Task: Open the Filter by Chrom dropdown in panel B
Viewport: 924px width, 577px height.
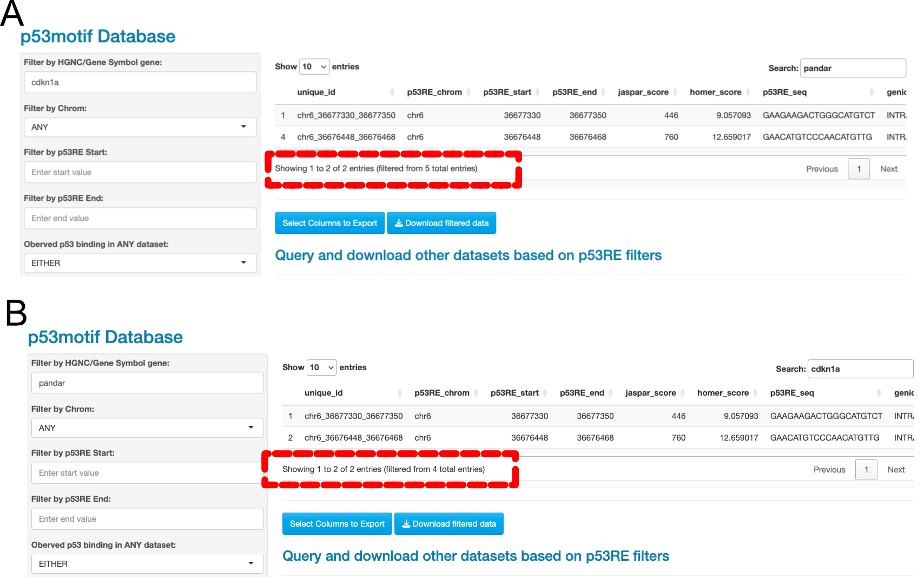Action: point(148,428)
